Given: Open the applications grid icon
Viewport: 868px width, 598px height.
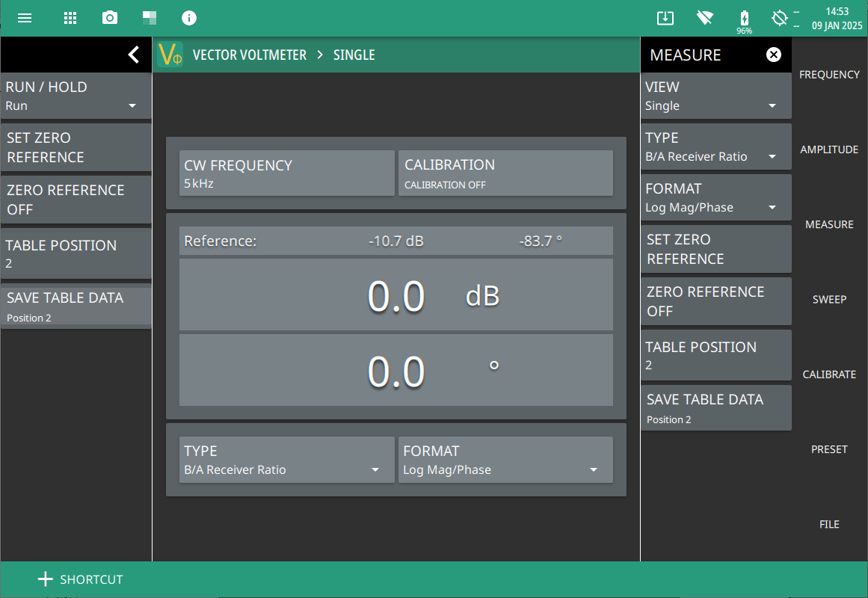Looking at the screenshot, I should coord(70,18).
